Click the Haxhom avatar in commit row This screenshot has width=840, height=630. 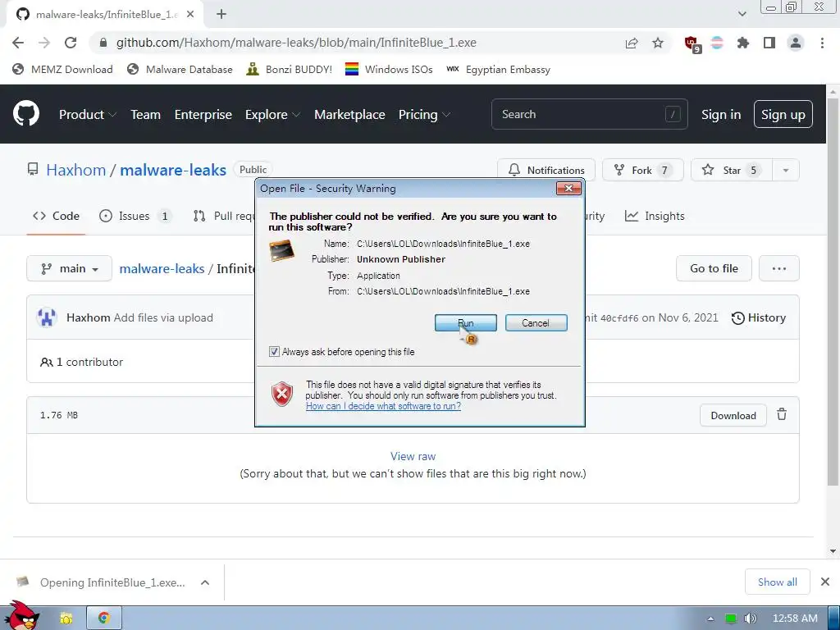coord(47,317)
